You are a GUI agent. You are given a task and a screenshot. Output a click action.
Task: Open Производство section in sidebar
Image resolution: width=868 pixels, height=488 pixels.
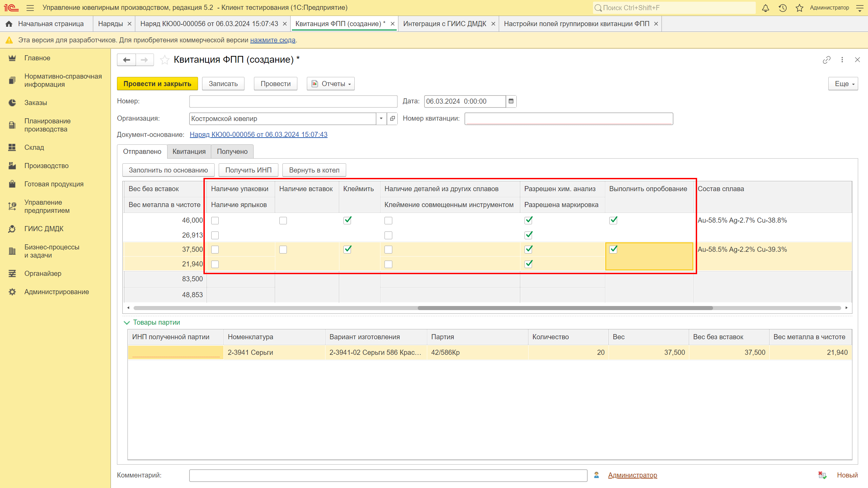[x=46, y=166]
